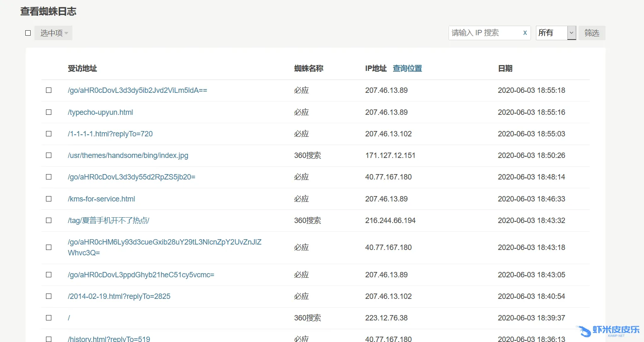The image size is (644, 342).
Task: Open the /kms-for-service.html visited address
Action: pyautogui.click(x=101, y=199)
